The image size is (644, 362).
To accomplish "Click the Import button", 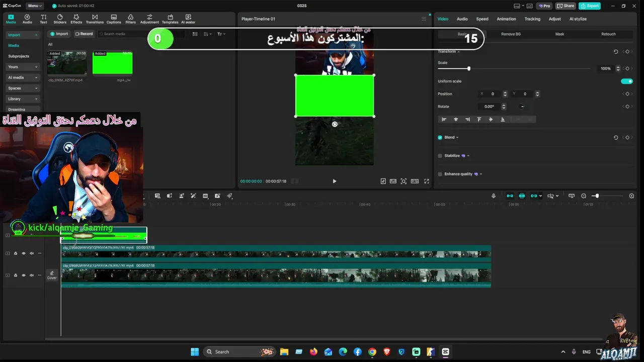I will coord(59,34).
